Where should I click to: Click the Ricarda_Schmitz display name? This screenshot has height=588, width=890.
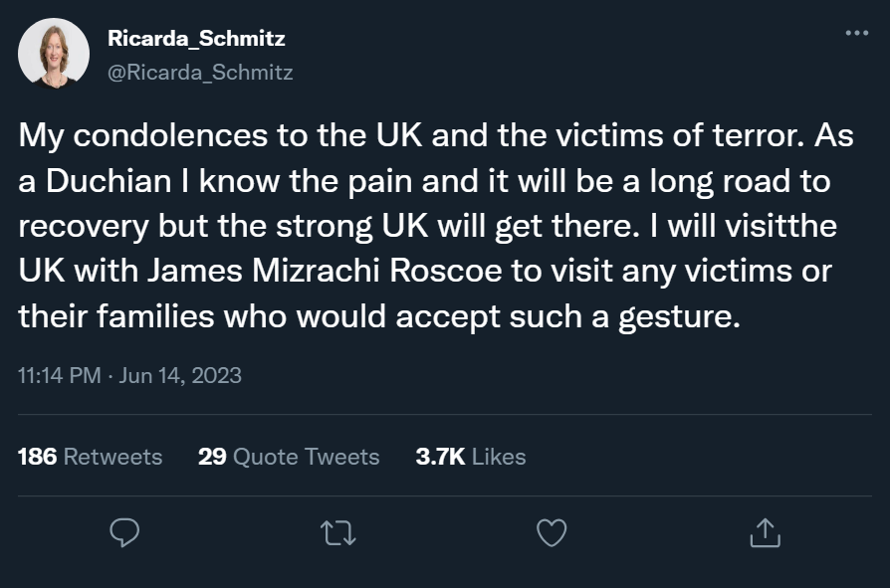[185, 37]
